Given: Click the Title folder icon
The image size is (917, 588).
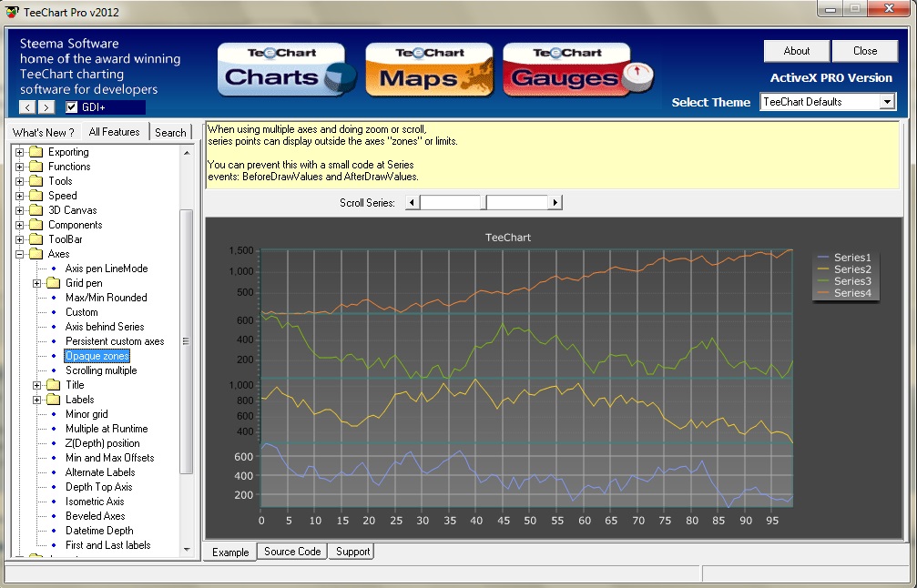Looking at the screenshot, I should 54,385.
